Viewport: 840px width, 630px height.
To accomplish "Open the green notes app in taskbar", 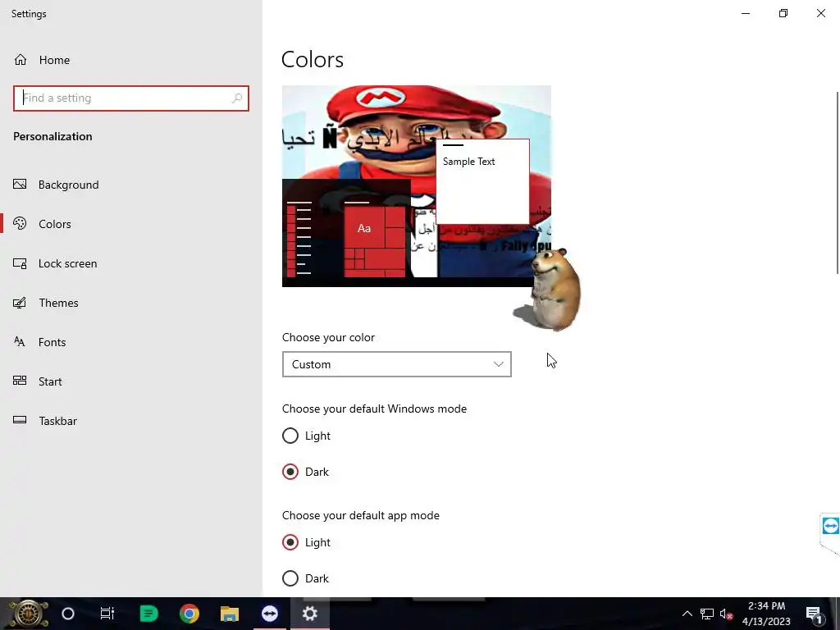I will (148, 614).
